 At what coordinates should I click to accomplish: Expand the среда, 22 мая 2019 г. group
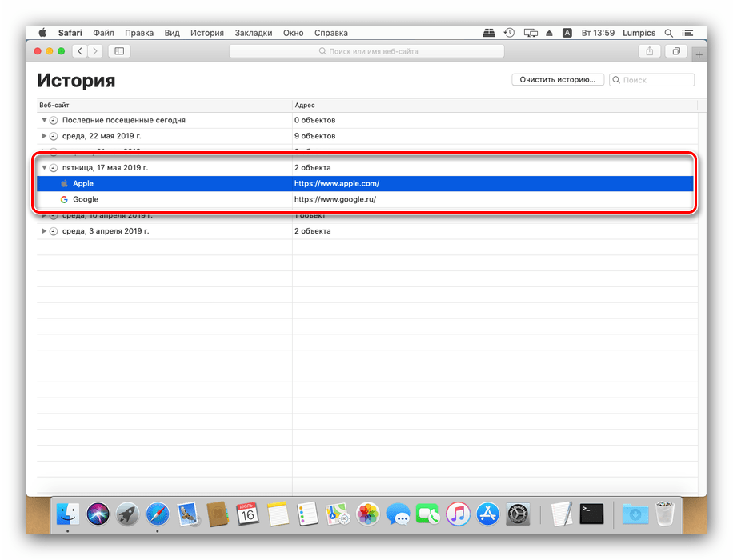pos(45,136)
